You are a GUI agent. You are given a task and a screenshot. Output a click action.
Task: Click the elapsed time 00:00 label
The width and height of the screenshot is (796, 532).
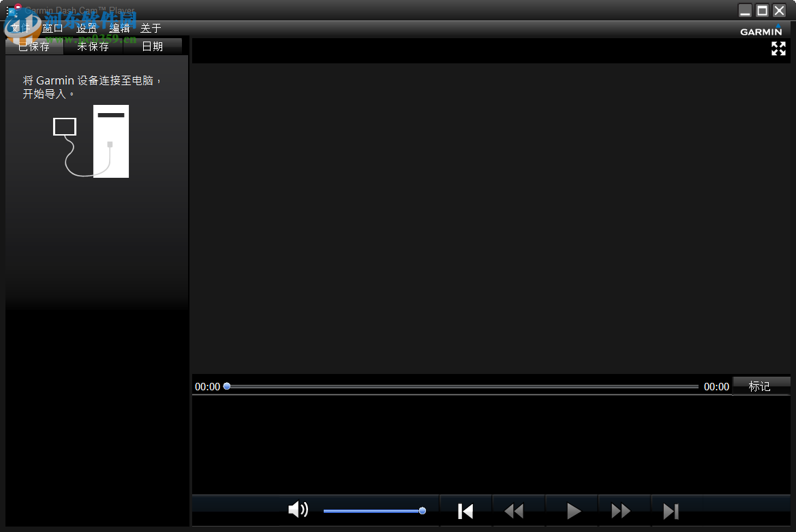click(x=207, y=387)
